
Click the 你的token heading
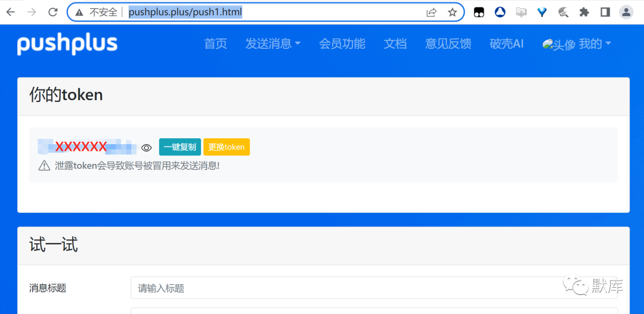[x=66, y=95]
